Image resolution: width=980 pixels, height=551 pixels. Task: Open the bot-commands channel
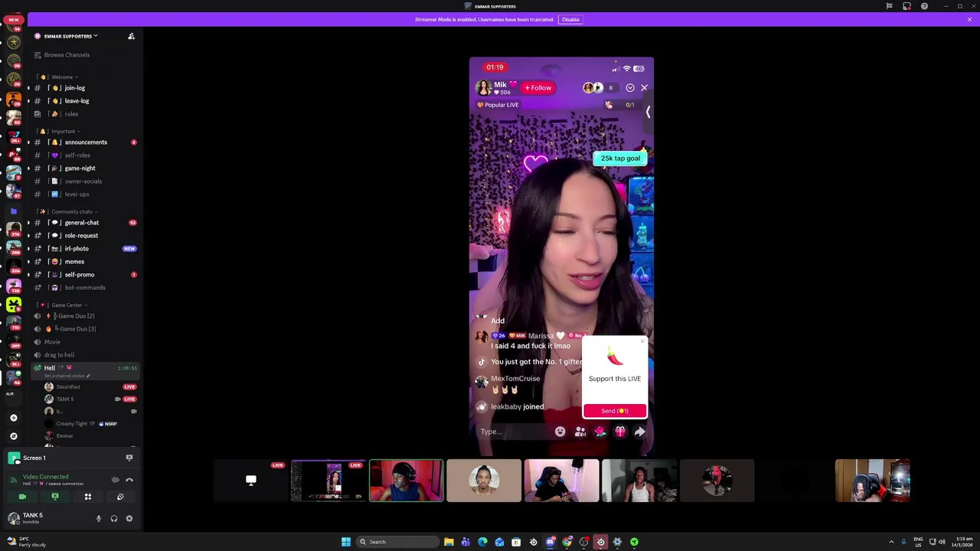click(84, 288)
